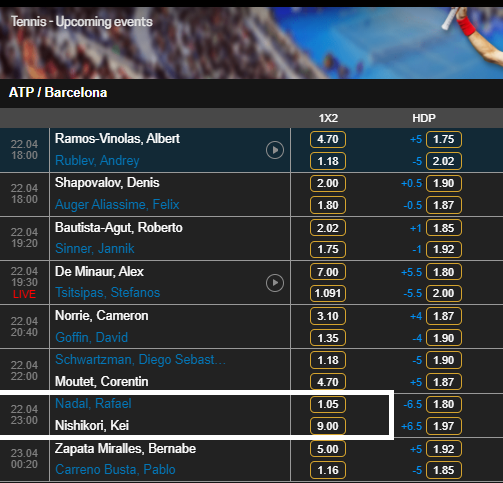Open Ramos-Vinolas, Albert player name
The width and height of the screenshot is (503, 483).
tap(117, 139)
